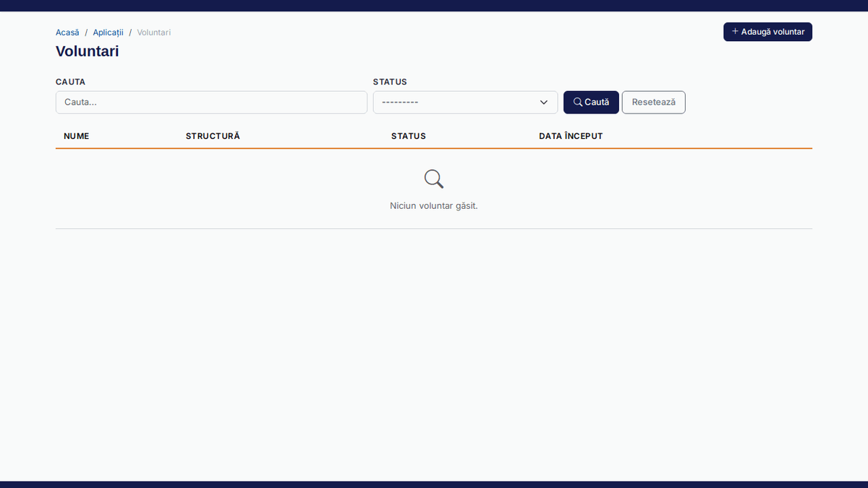The image size is (868, 488).
Task: Click the Caută search button
Action: pyautogui.click(x=591, y=102)
